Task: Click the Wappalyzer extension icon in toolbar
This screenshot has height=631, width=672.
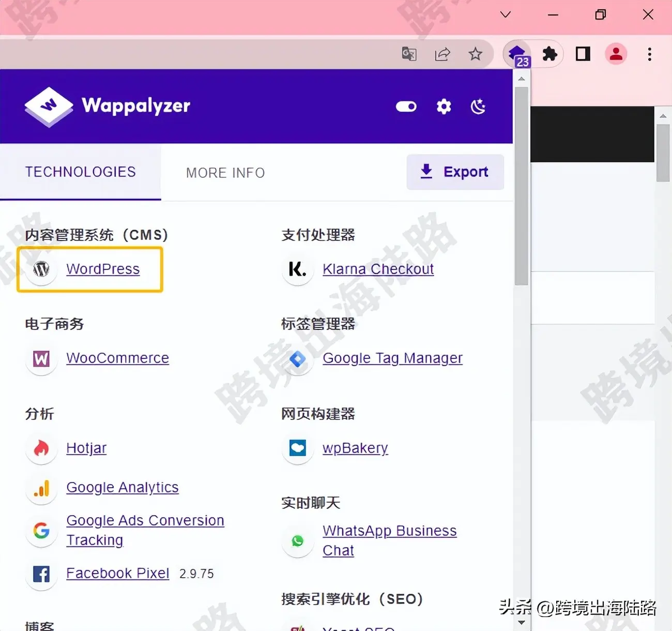Action: point(517,54)
